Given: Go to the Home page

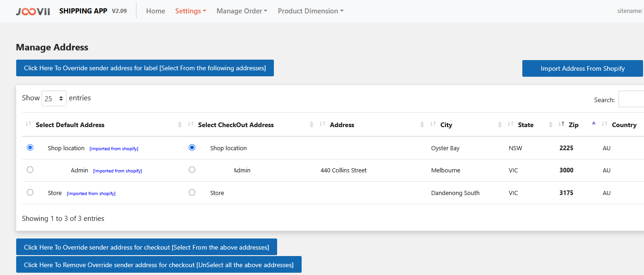Looking at the screenshot, I should (x=155, y=11).
